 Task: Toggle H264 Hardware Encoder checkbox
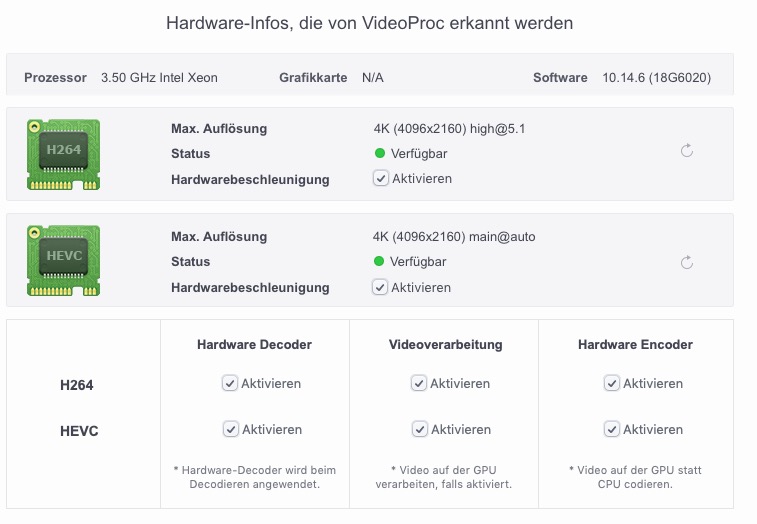tap(612, 383)
